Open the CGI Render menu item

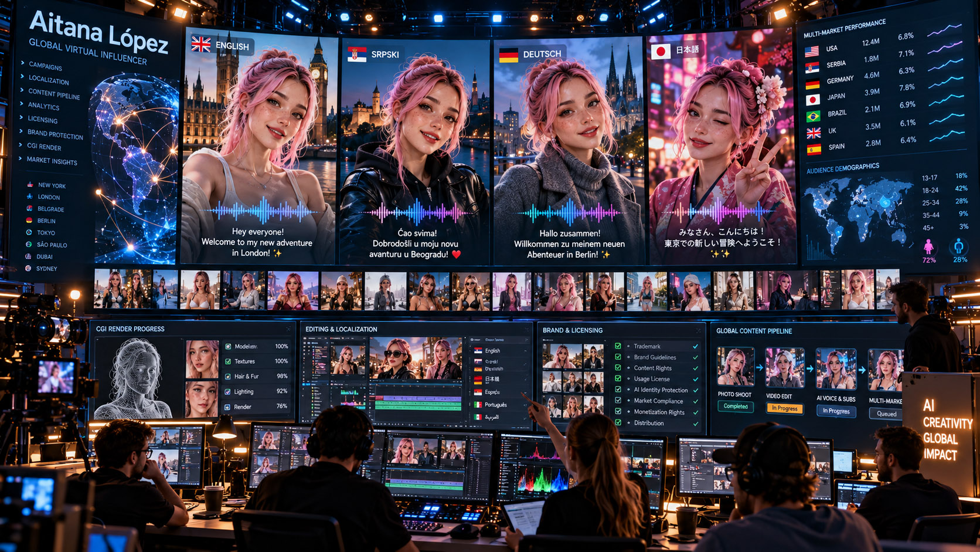coord(44,147)
